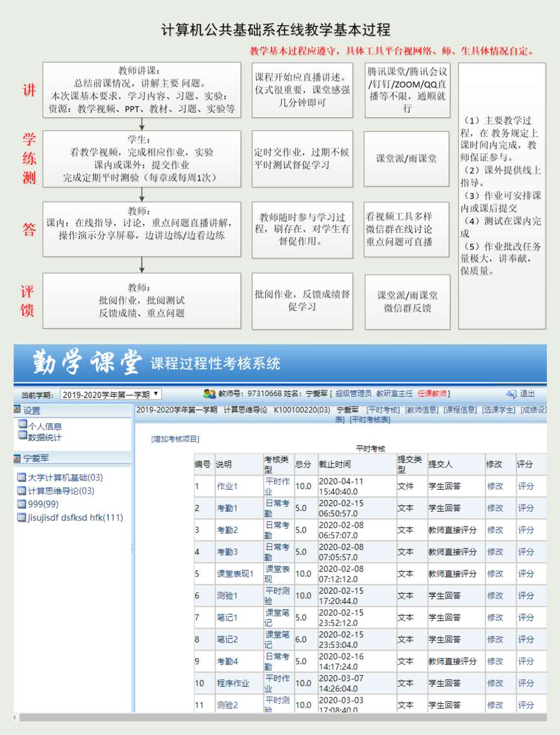Click 评分 for the 笔记2 row

[526, 639]
